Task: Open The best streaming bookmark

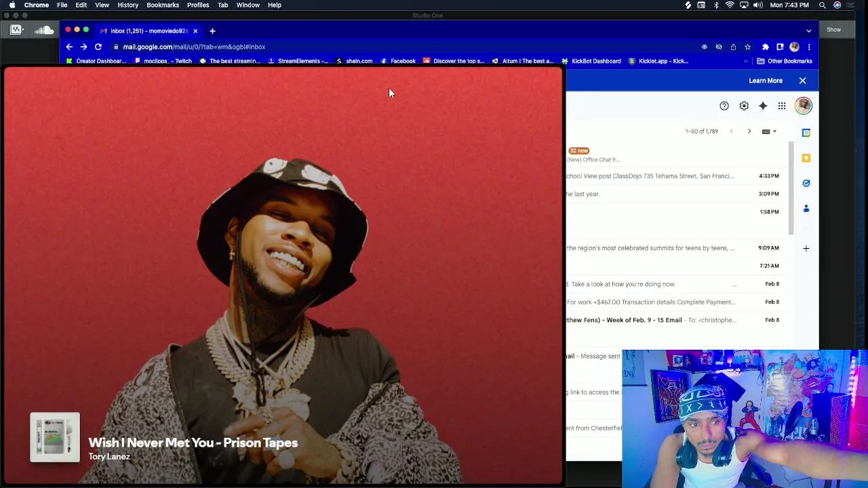Action: pos(229,61)
